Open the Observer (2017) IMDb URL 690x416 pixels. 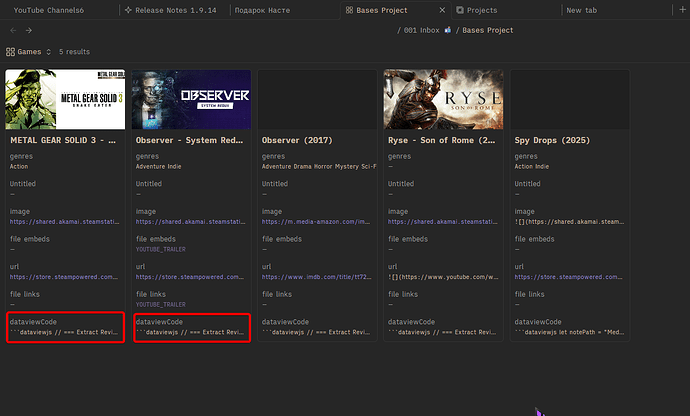(x=318, y=275)
